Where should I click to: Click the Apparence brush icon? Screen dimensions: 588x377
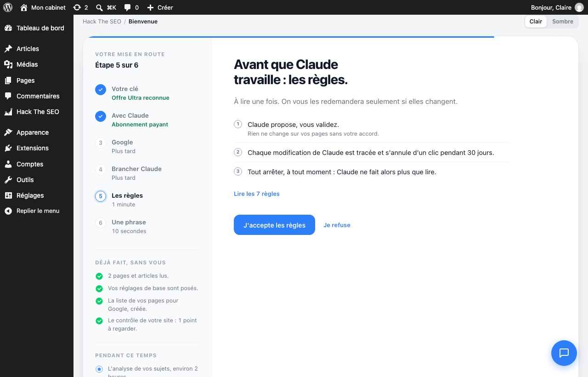(x=8, y=132)
